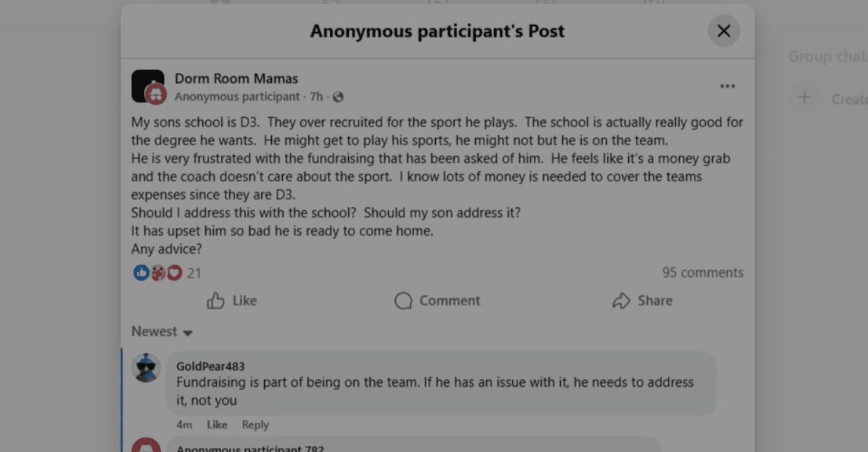The width and height of the screenshot is (868, 452).
Task: Click the thumbs-up reaction icon below the post
Action: click(x=141, y=273)
